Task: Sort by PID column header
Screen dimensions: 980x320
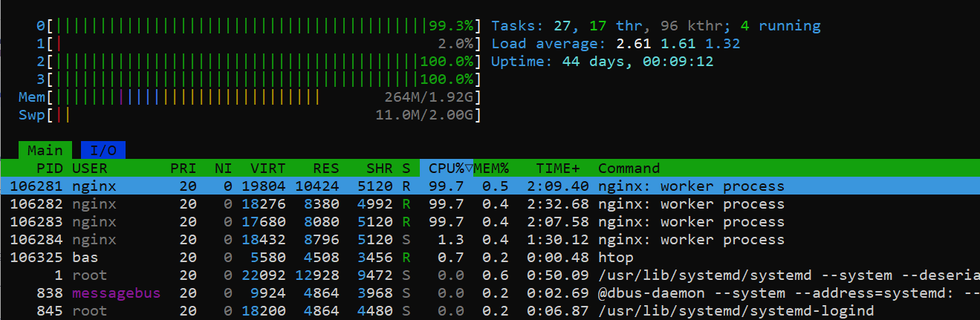Action: pyautogui.click(x=50, y=169)
